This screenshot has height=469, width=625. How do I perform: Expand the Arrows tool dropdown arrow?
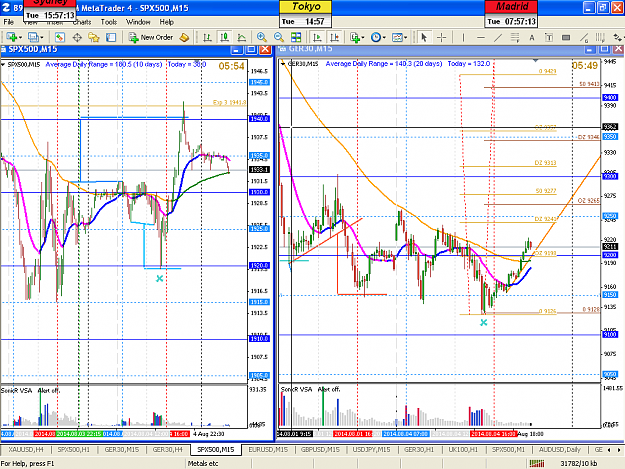tap(623, 38)
